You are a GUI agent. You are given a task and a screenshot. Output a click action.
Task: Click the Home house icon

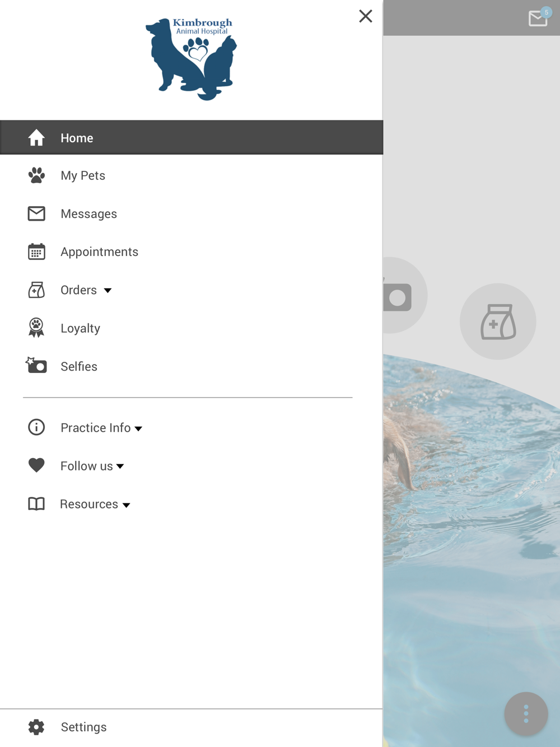tap(36, 138)
